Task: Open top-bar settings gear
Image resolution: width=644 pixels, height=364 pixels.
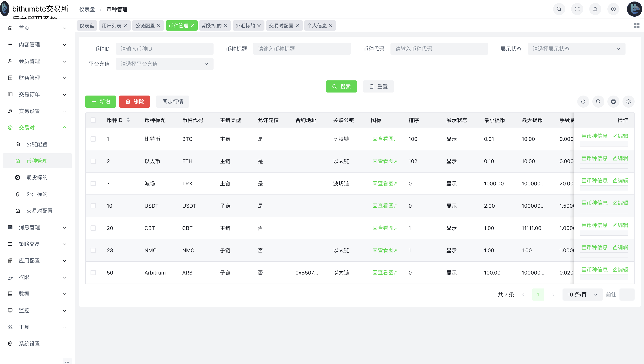Action: [613, 9]
